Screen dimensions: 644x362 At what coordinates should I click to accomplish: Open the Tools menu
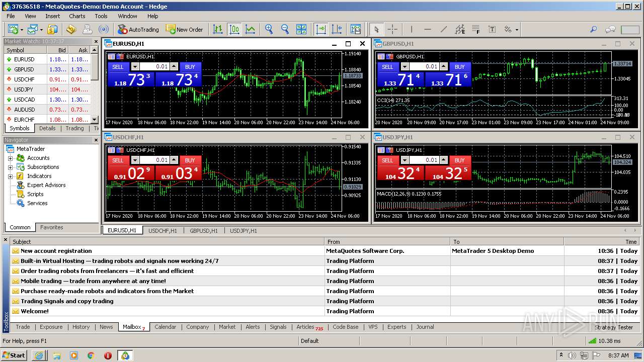(x=101, y=16)
